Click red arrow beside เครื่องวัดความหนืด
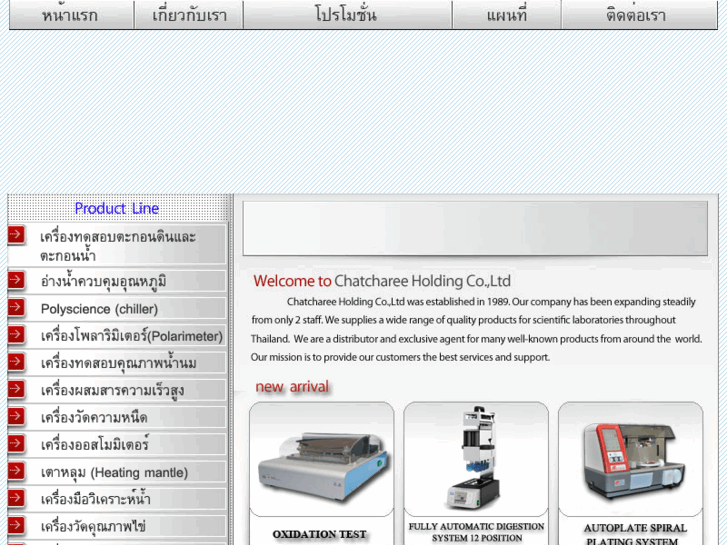 pyautogui.click(x=16, y=416)
